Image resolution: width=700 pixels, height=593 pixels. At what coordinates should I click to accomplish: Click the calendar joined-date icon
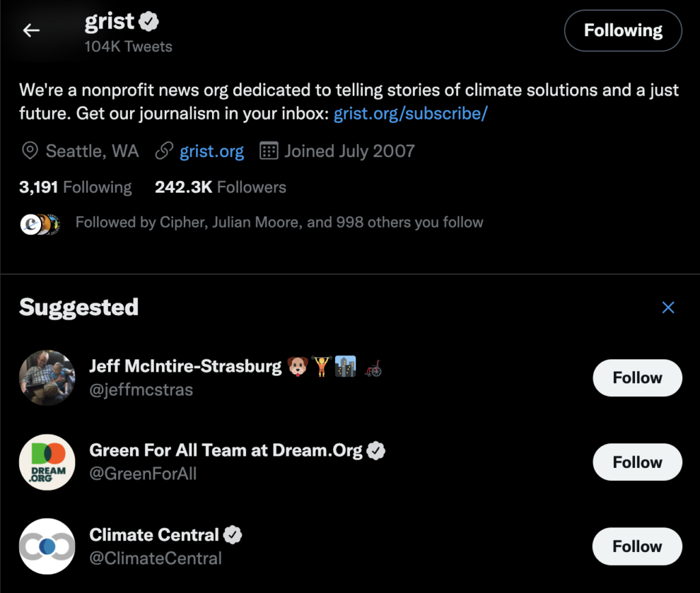click(269, 151)
